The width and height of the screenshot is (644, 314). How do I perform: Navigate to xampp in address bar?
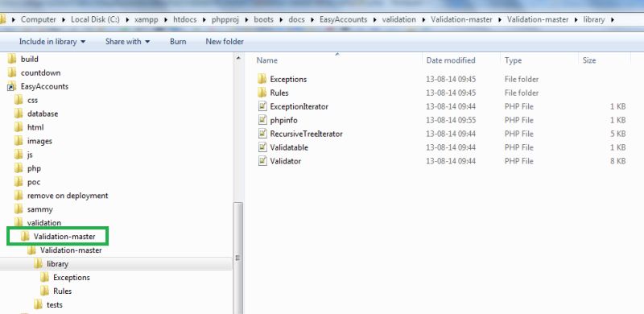pos(147,19)
